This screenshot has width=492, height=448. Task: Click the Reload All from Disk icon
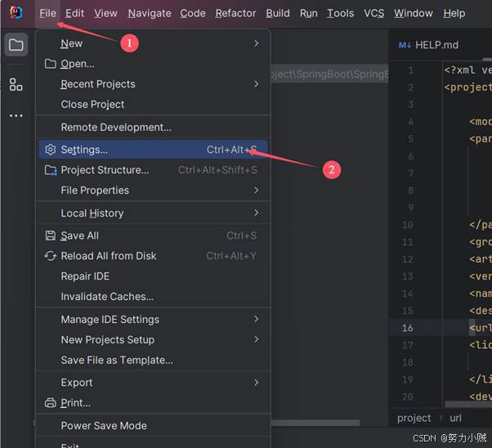pos(51,256)
